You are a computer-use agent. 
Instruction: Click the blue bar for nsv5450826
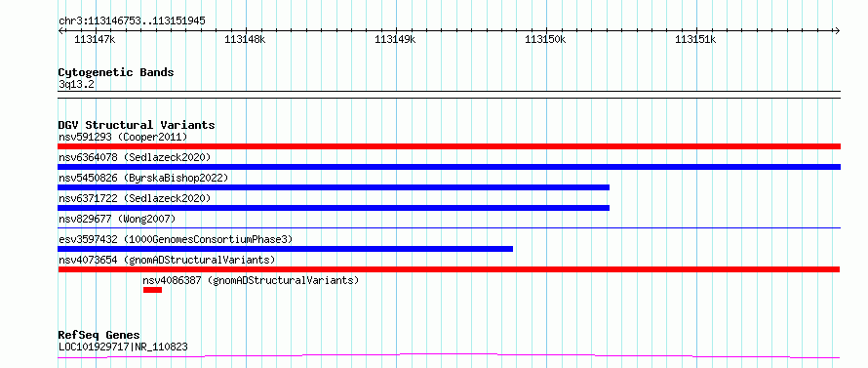point(334,187)
